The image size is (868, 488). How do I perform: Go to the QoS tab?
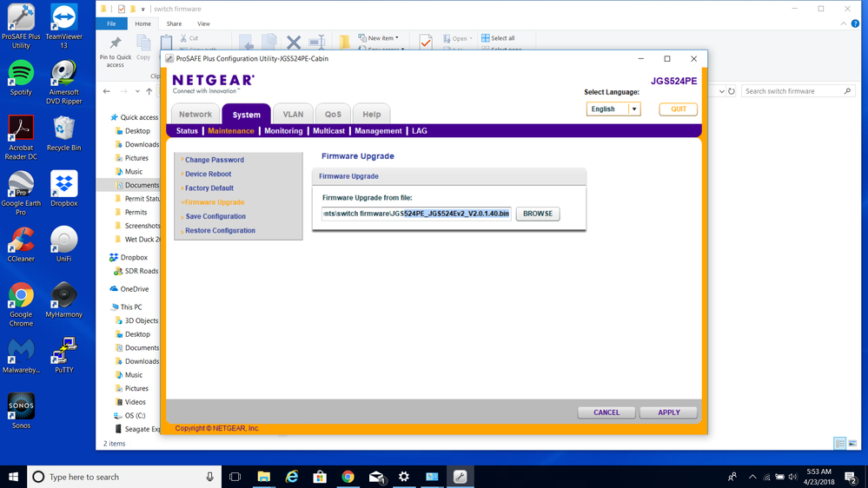(333, 114)
